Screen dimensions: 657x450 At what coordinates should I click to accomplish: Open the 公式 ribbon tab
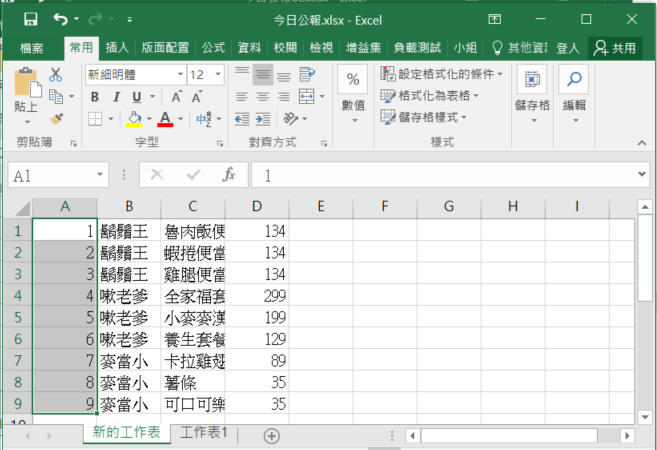(213, 47)
